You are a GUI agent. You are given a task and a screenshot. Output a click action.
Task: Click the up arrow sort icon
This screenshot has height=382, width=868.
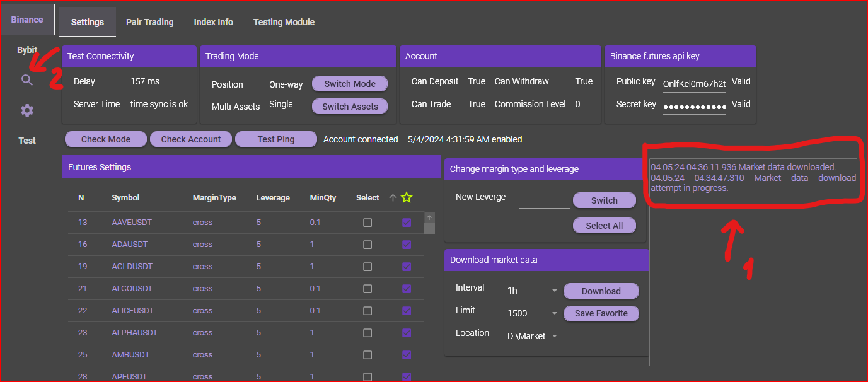coord(393,198)
